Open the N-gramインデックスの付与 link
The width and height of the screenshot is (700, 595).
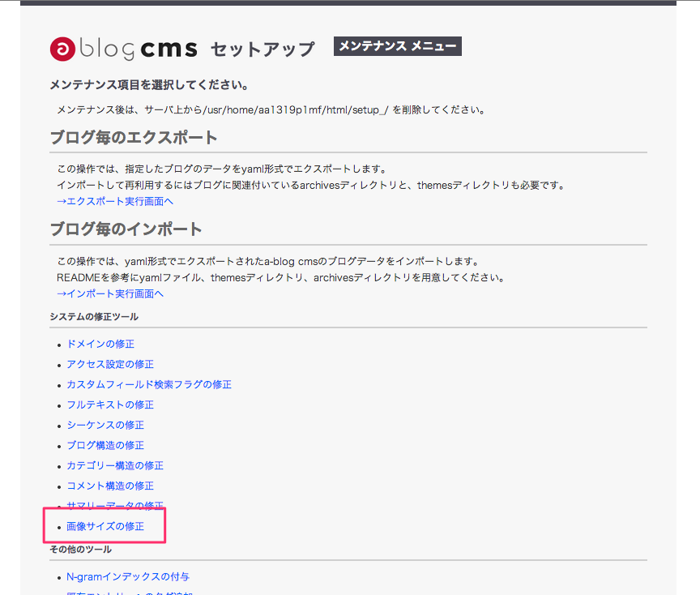(128, 576)
